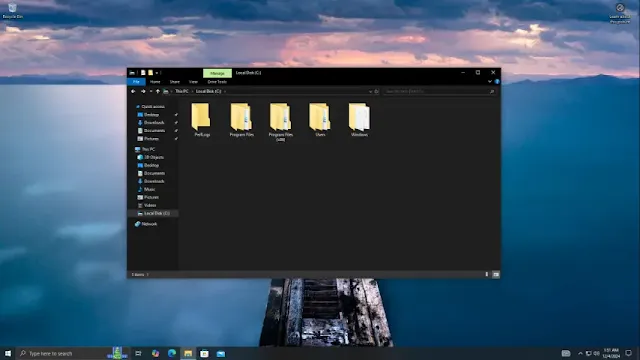The height and width of the screenshot is (360, 640).
Task: Select Downloads under This PC
Action: point(154,181)
